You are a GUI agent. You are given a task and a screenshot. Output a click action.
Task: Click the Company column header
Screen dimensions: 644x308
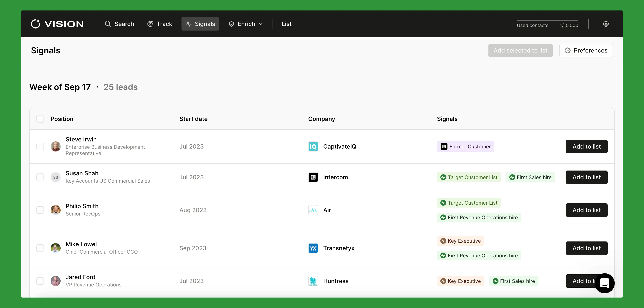(x=322, y=119)
